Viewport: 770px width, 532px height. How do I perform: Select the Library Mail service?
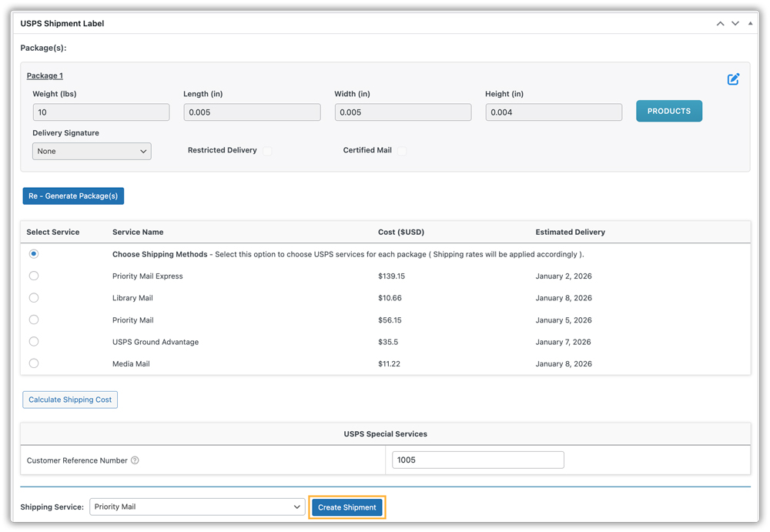[x=33, y=297]
